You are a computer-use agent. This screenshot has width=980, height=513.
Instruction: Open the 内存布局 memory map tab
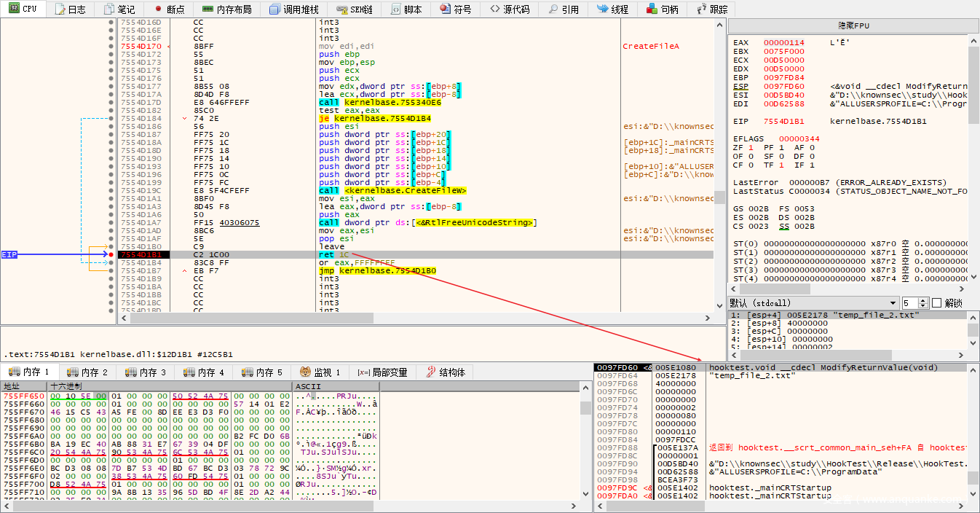(226, 9)
